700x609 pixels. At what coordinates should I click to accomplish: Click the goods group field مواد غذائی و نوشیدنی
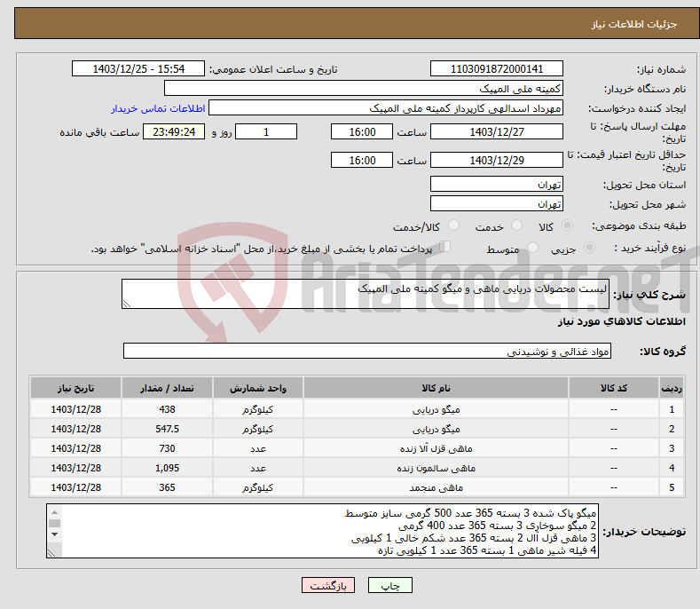(367, 352)
